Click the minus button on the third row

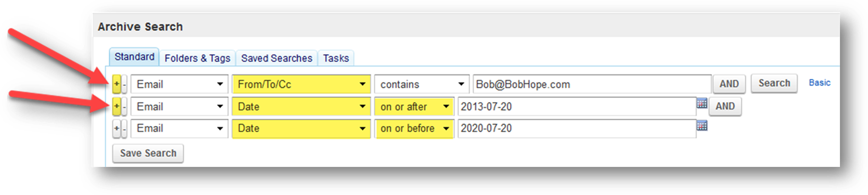click(125, 129)
